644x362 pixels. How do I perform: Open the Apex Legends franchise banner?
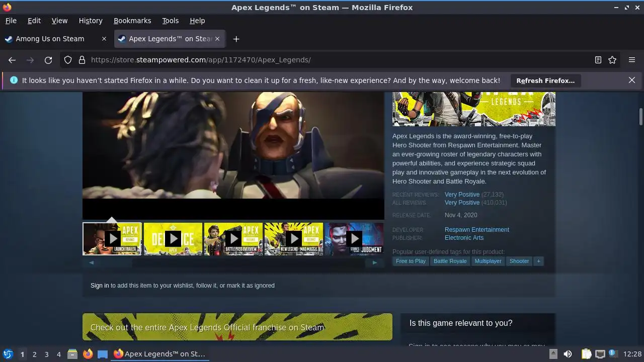coord(237,327)
